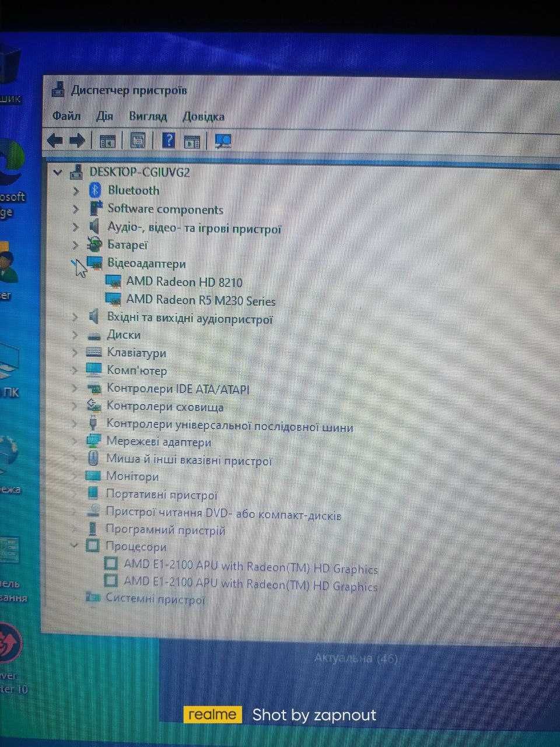The image size is (560, 747).
Task: Click the DESKTOP-CGIUVG2 computer name
Action: coord(139,172)
